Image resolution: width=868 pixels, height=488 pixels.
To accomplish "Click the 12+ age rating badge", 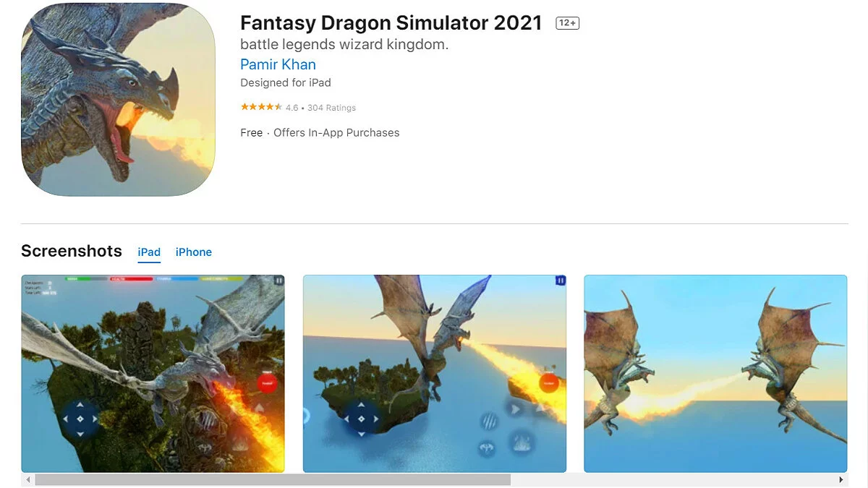I will 568,23.
